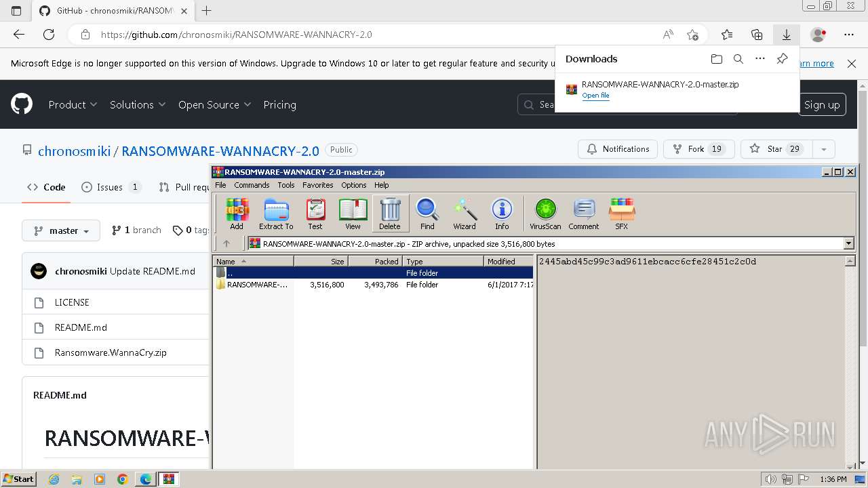Image resolution: width=868 pixels, height=488 pixels.
Task: Open chronosmiki profile link
Action: 74,150
